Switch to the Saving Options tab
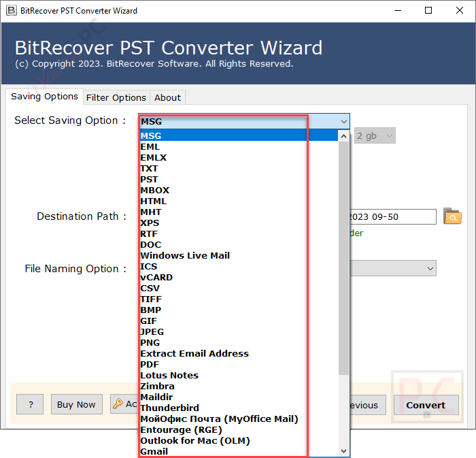Viewport: 476px width, 458px height. tap(44, 97)
